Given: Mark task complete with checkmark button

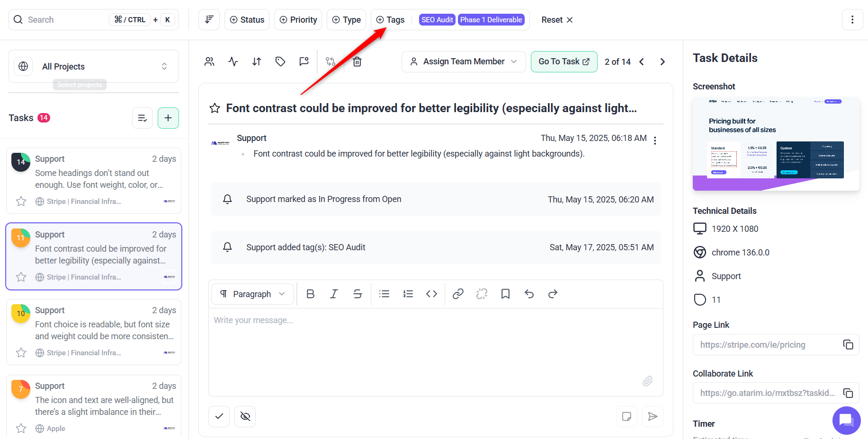Looking at the screenshot, I should pyautogui.click(x=219, y=416).
